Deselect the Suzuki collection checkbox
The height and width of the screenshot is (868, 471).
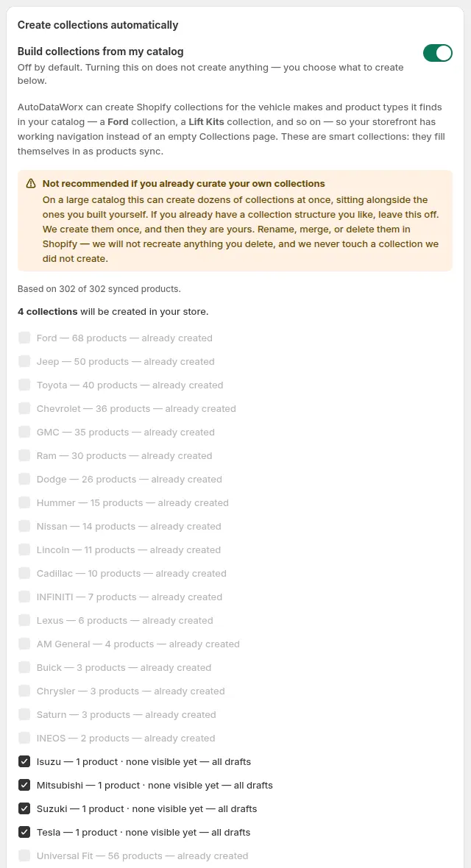pyautogui.click(x=24, y=808)
